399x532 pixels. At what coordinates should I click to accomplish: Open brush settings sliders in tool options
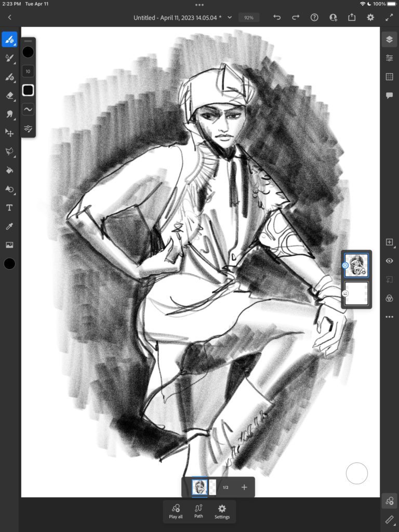pos(28,129)
